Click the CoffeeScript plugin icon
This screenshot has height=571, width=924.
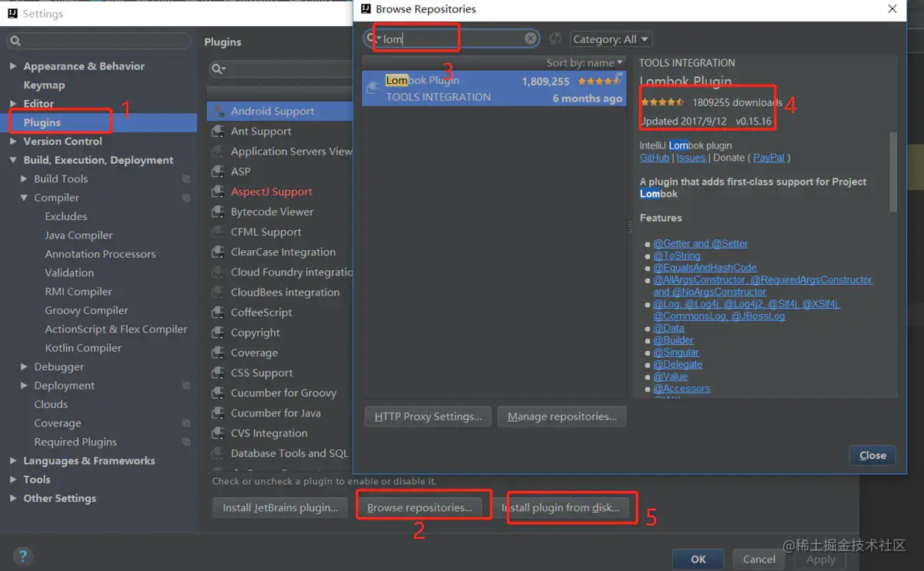[x=218, y=312]
